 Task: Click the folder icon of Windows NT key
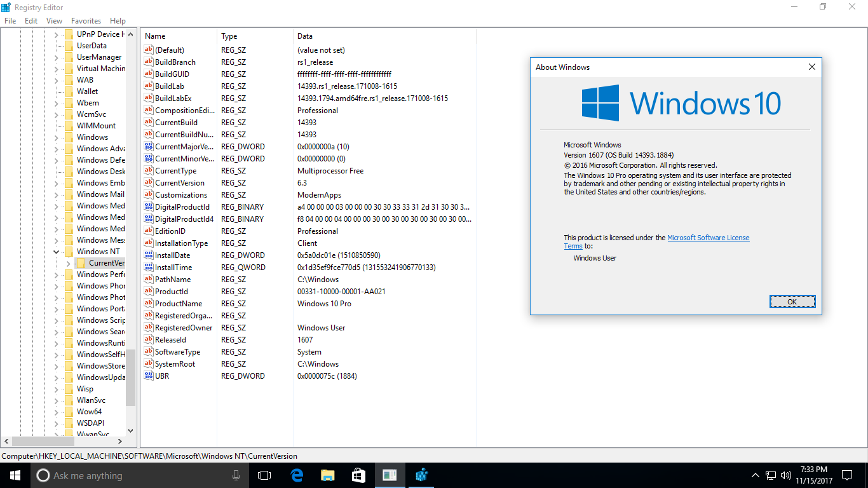point(69,252)
